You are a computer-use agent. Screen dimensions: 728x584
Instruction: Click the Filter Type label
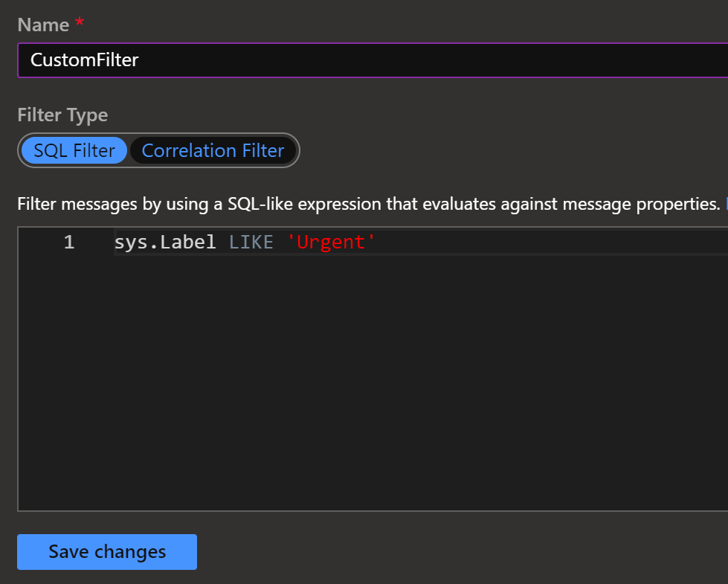click(x=62, y=115)
